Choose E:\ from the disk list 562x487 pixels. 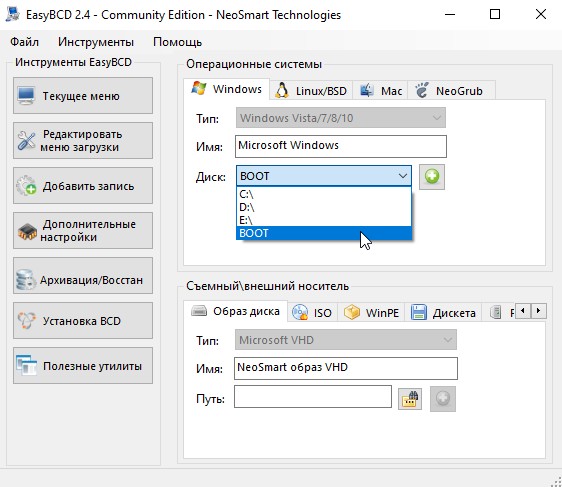point(324,220)
